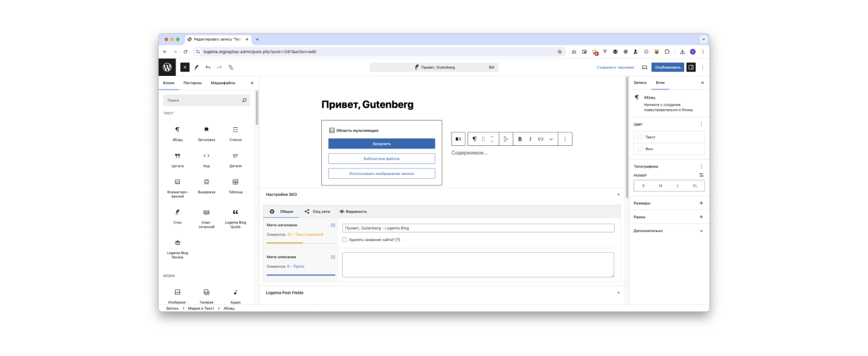Insert the Форматированный preformatted block
Image resolution: width=868 pixels, height=356 pixels.
point(177,187)
